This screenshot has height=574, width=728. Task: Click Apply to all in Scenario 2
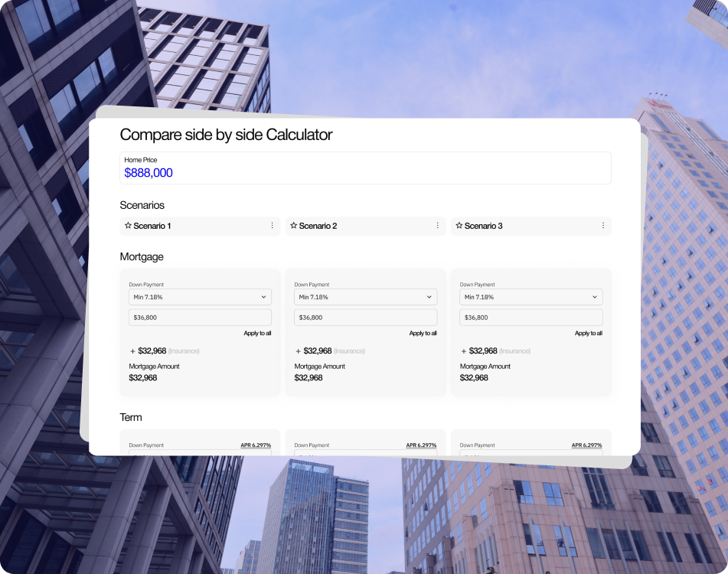[x=423, y=334]
